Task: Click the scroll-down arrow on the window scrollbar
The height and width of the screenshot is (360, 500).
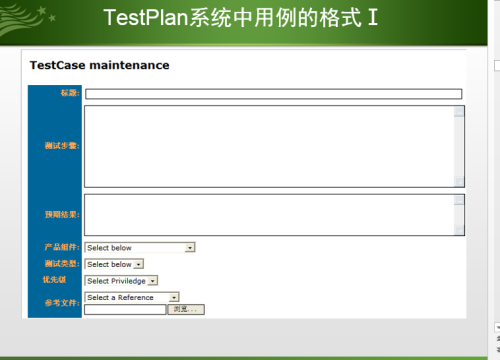Action: click(x=497, y=327)
